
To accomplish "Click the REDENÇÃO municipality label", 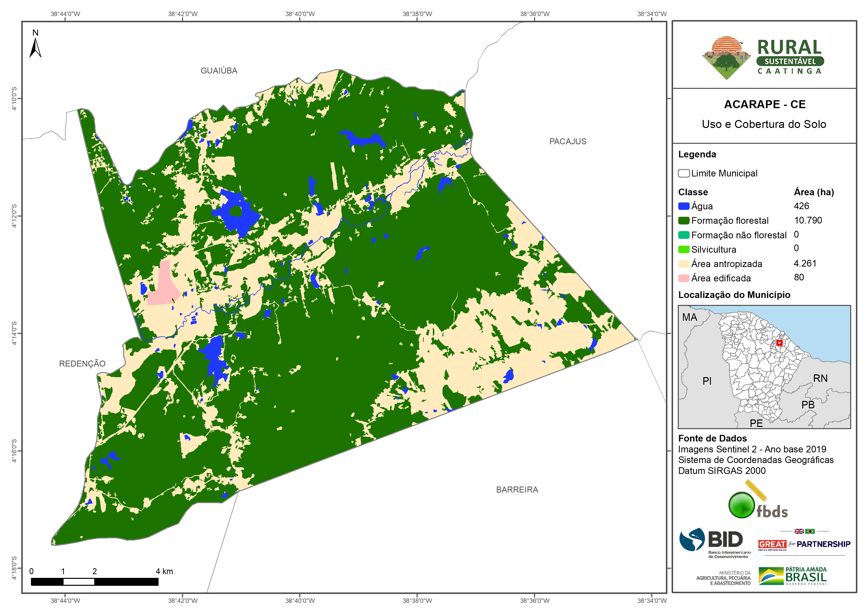I will 82,364.
